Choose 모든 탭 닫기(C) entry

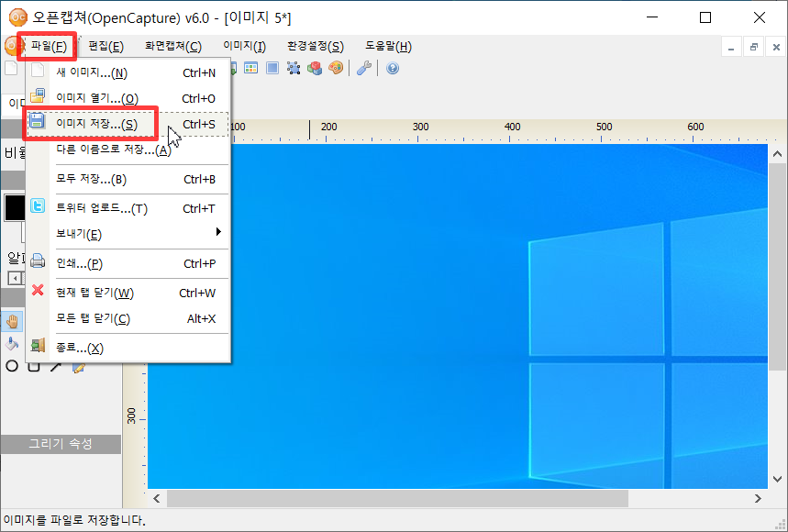click(x=128, y=318)
